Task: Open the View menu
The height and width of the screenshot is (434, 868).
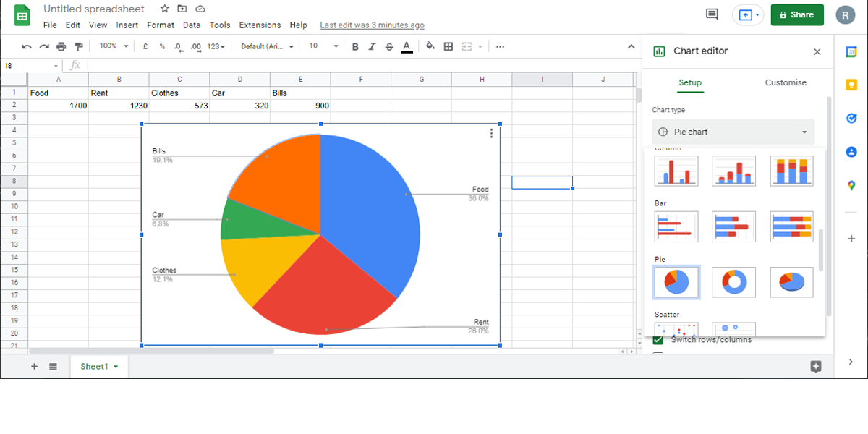Action: coord(98,25)
